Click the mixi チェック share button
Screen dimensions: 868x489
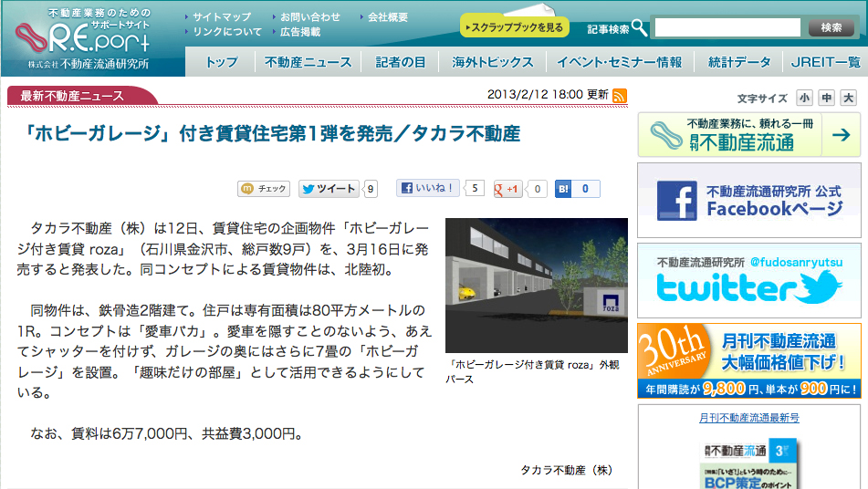pyautogui.click(x=264, y=189)
